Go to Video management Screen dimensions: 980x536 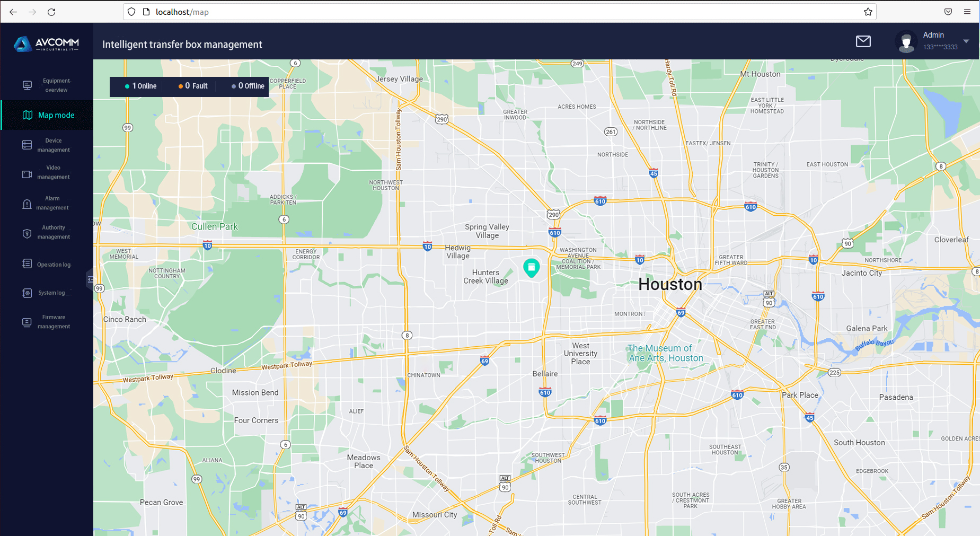click(47, 172)
